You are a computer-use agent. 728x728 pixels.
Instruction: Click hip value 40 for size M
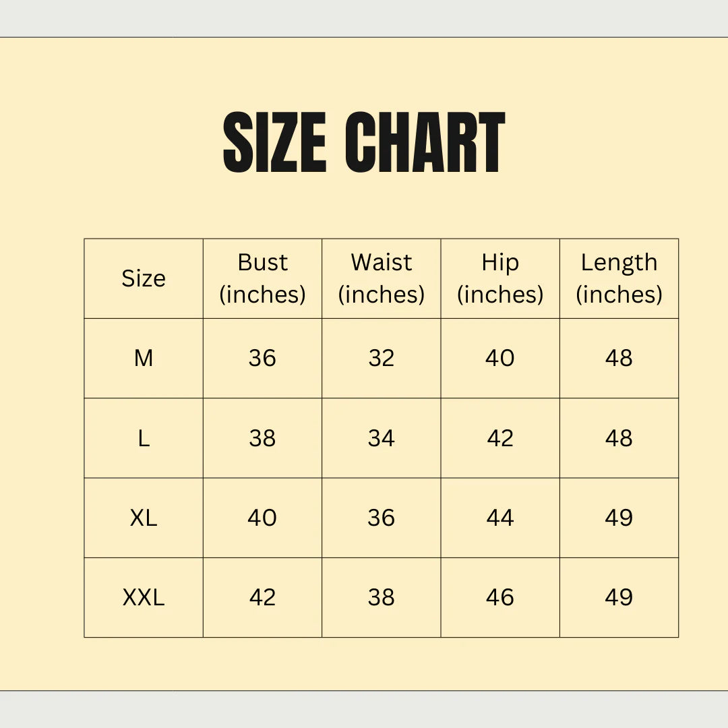click(x=500, y=358)
